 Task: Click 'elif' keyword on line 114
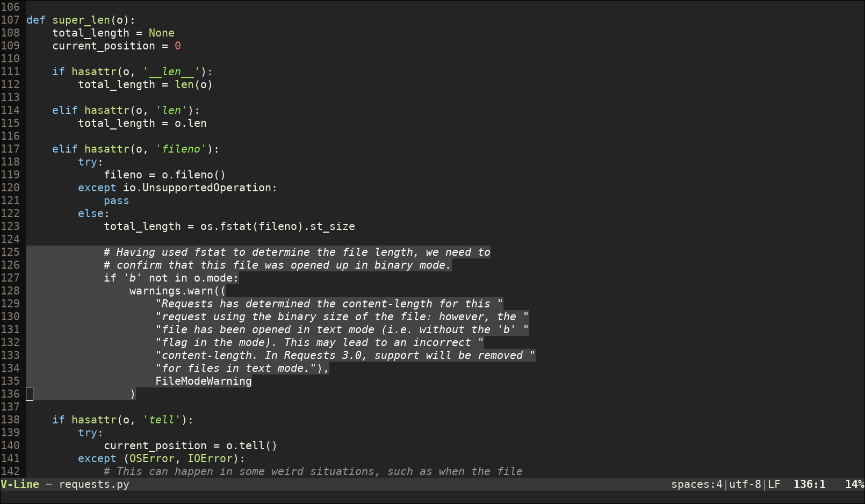[x=65, y=110]
